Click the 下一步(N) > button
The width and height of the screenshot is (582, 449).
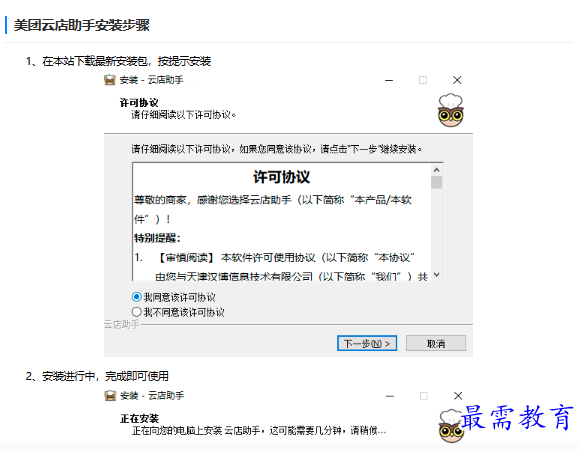pyautogui.click(x=367, y=343)
